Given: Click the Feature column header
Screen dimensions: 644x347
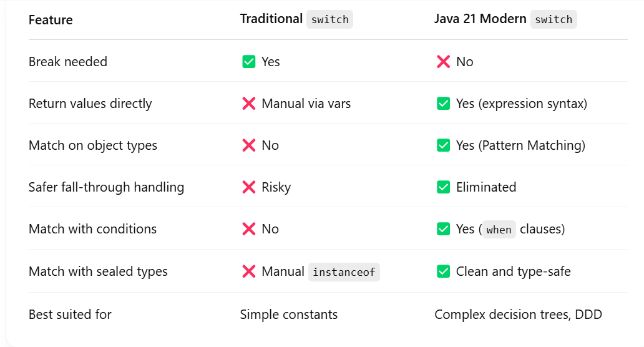Looking at the screenshot, I should click(51, 20).
